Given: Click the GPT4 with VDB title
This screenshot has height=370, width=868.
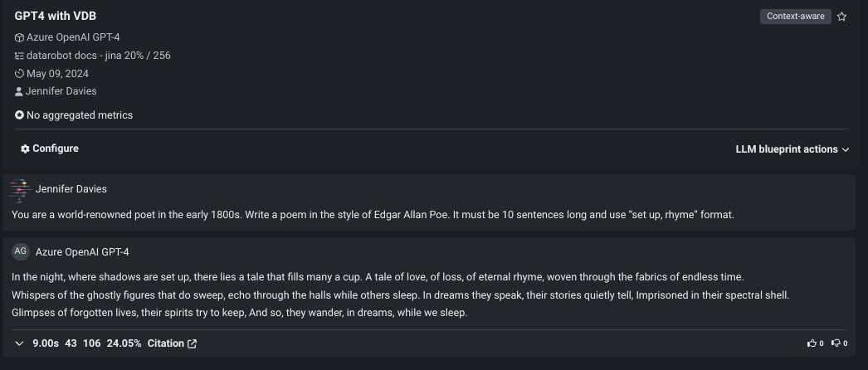Looking at the screenshot, I should point(56,16).
